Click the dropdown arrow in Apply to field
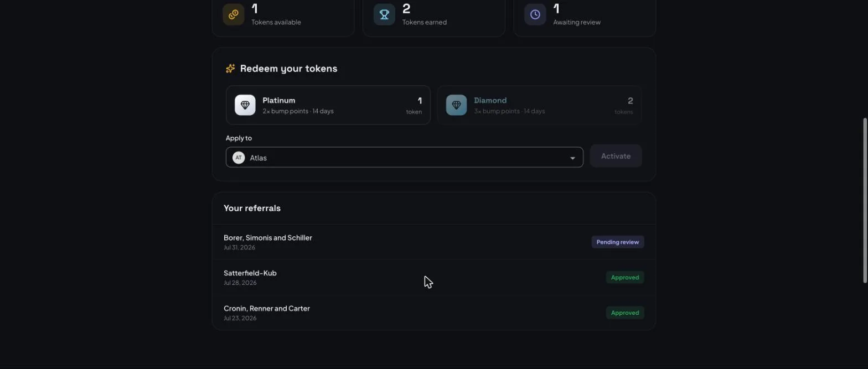The height and width of the screenshot is (369, 868). 572,158
